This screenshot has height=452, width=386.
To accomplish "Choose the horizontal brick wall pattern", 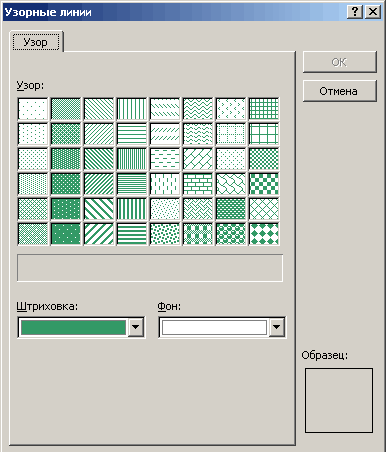I will click(x=198, y=184).
